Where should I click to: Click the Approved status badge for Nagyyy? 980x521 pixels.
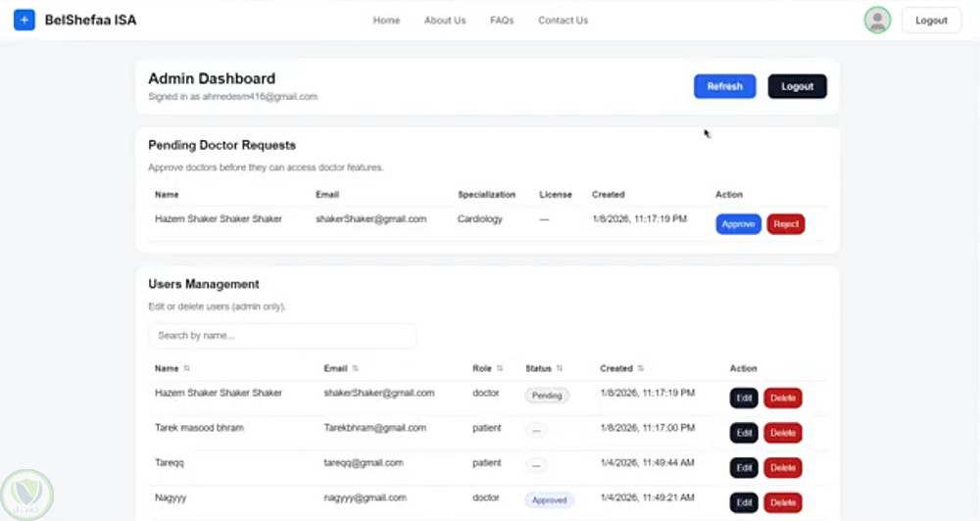[x=550, y=500]
